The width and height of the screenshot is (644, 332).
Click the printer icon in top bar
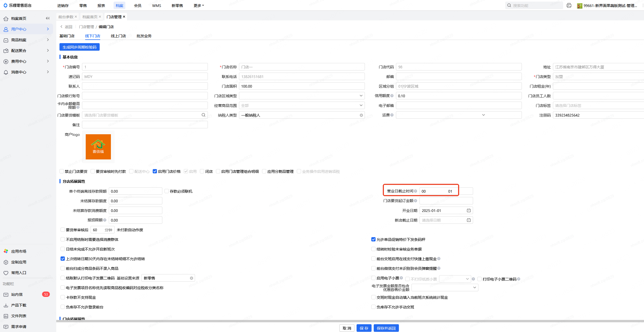(569, 5)
